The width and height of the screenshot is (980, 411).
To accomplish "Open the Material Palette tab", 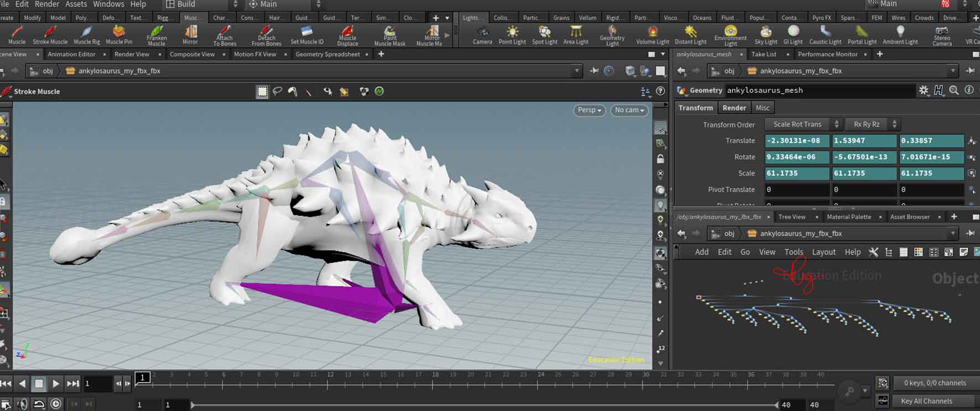I will click(848, 217).
